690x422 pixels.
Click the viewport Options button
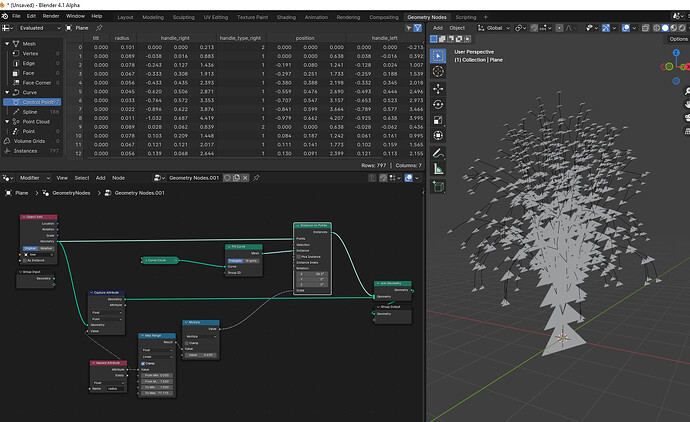click(678, 39)
